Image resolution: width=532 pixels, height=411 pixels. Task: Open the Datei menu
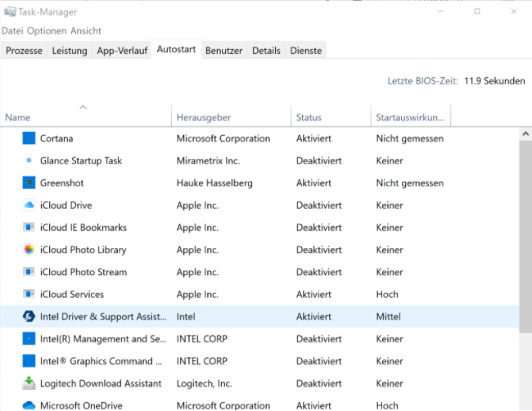point(12,31)
